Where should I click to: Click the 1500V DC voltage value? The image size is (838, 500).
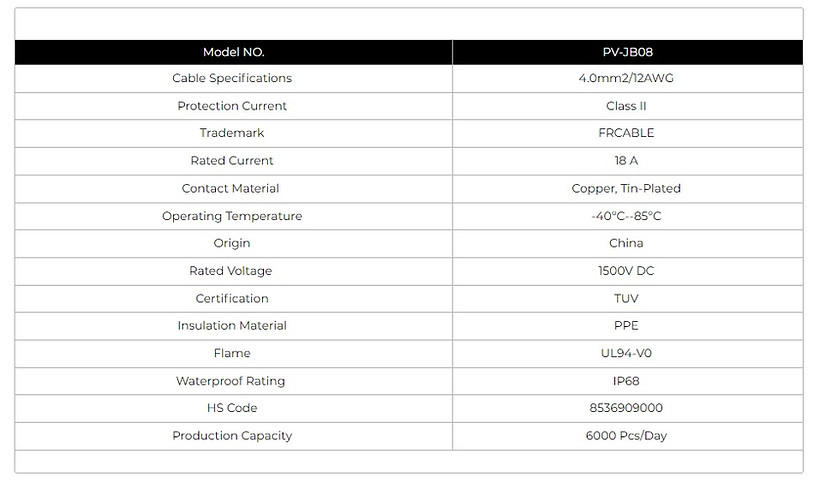[x=626, y=271]
